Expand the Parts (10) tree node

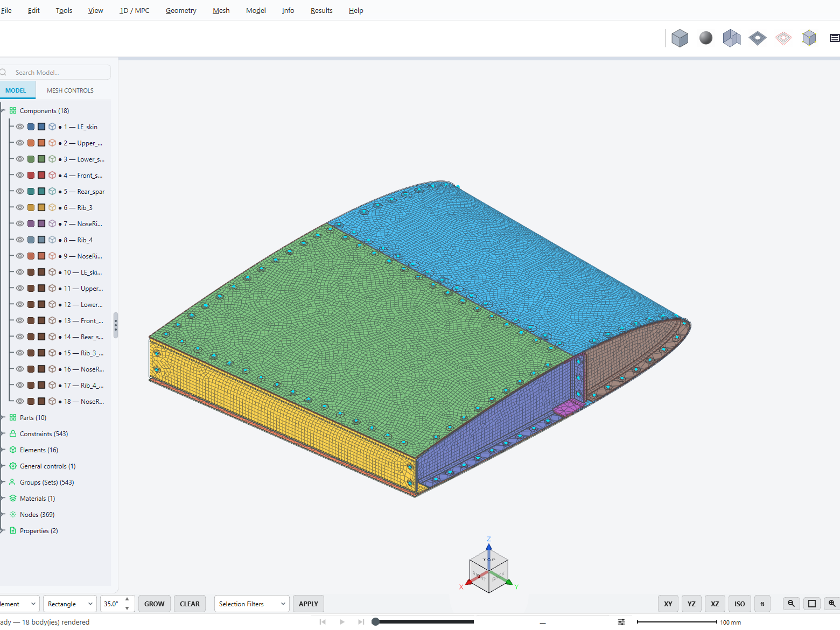point(3,418)
